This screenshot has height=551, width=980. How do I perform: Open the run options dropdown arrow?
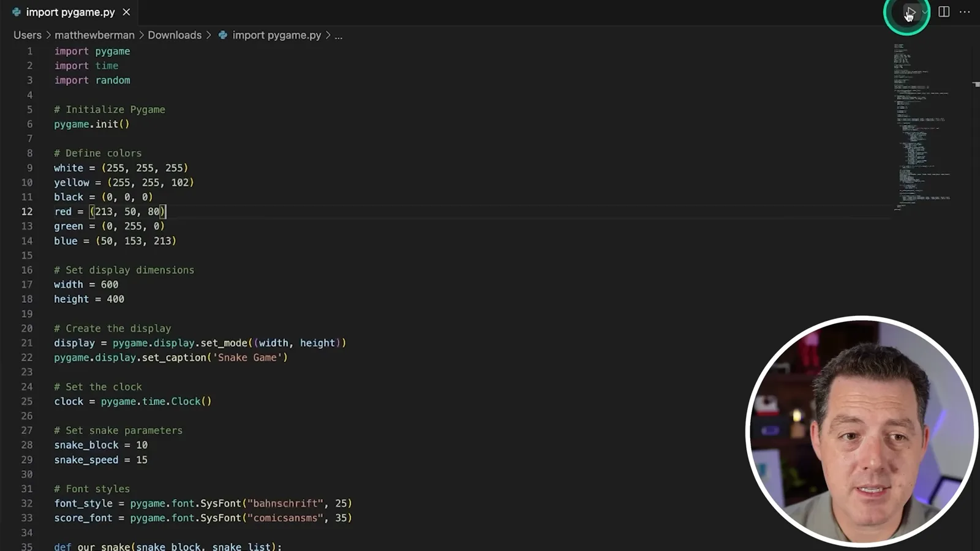click(925, 12)
